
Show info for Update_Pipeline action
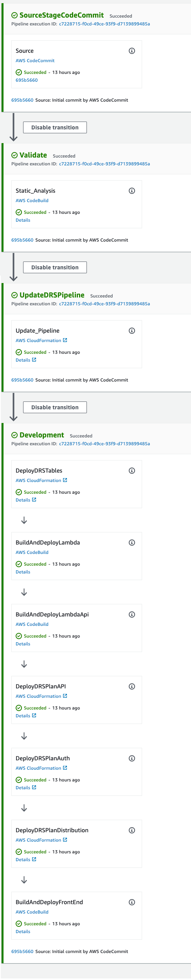point(132,331)
